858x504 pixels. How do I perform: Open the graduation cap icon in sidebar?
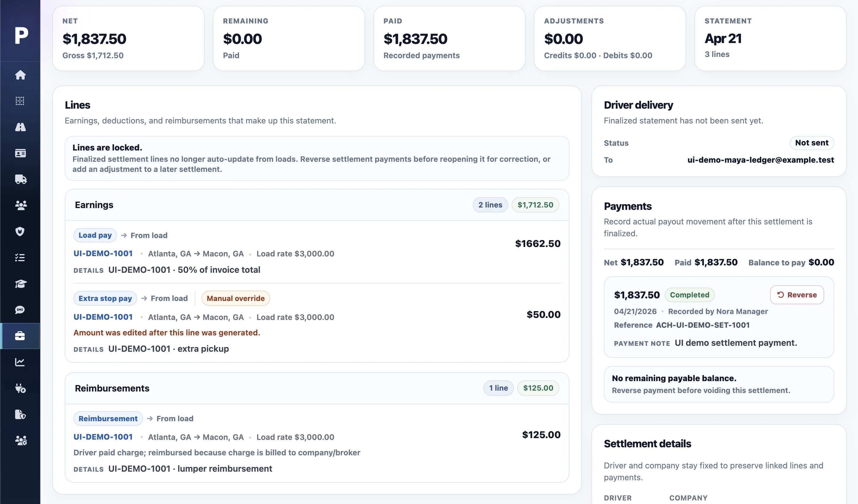coord(21,284)
